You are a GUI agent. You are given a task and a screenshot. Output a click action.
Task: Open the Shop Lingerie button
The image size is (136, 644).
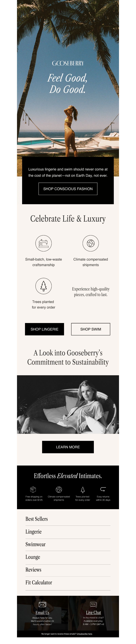(44, 329)
